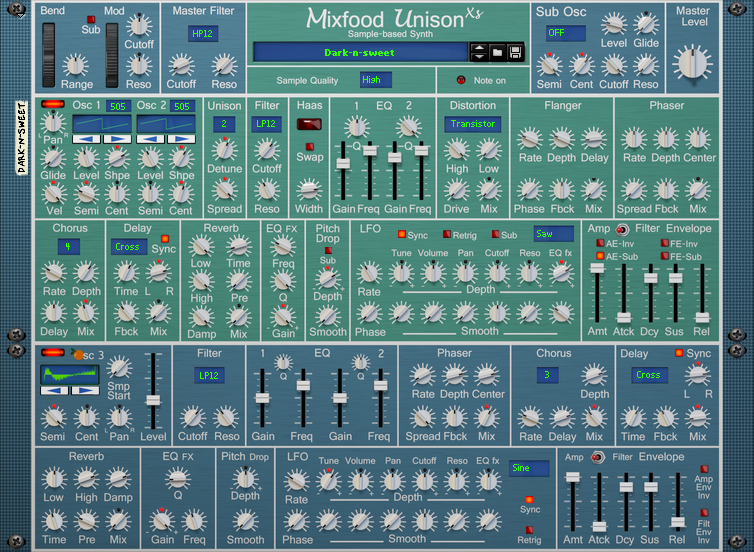Toggle the Osc 3 red power LED
Image resolution: width=754 pixels, height=552 pixels.
[53, 352]
